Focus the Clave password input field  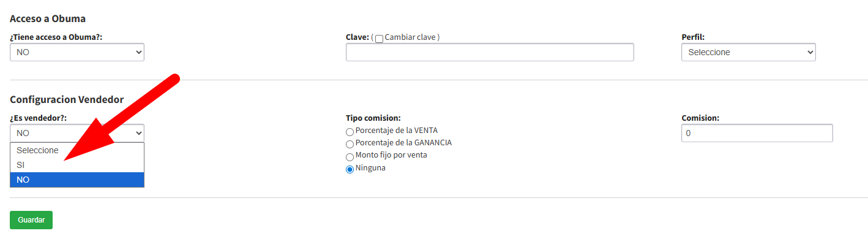[490, 52]
